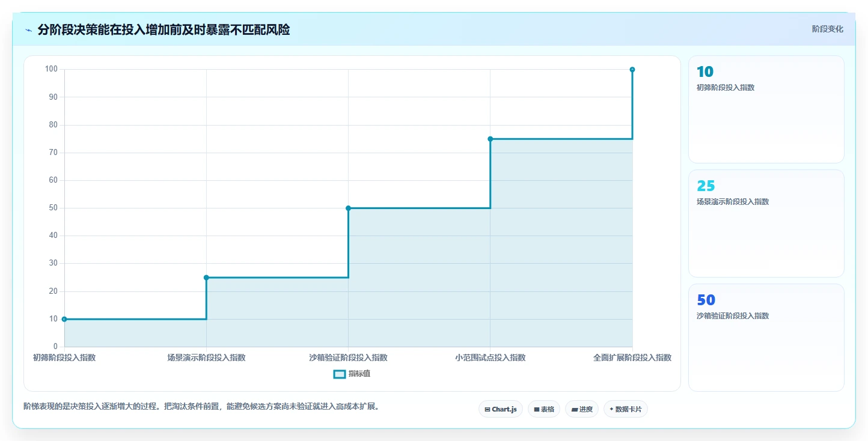Click the x-axis label 小范围试点投入指数
Screen dimensions: 868x441
point(490,357)
